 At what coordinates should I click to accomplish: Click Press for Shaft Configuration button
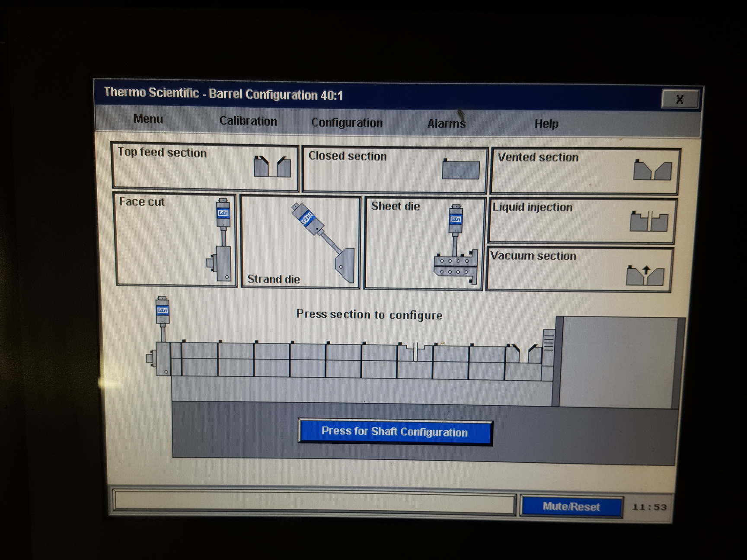tap(395, 432)
